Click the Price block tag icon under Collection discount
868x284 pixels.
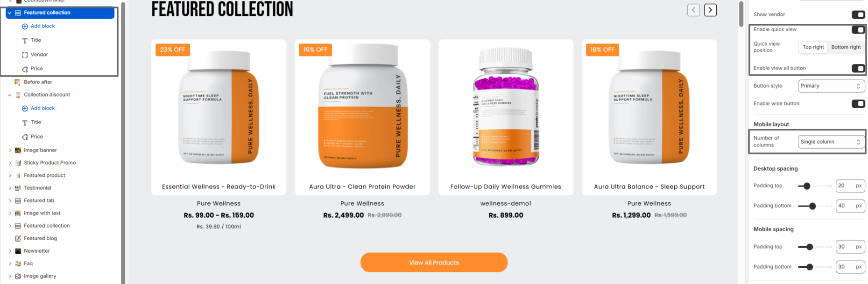pyautogui.click(x=25, y=137)
